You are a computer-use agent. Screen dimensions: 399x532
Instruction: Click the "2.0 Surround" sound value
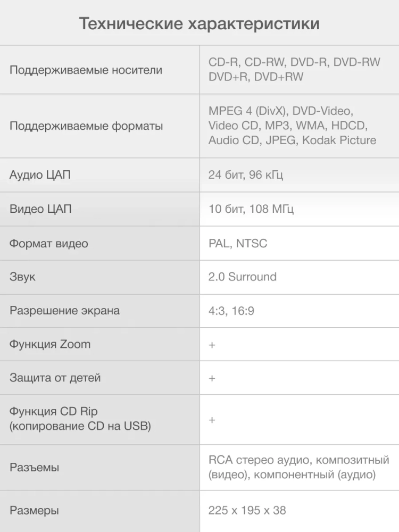(x=243, y=277)
